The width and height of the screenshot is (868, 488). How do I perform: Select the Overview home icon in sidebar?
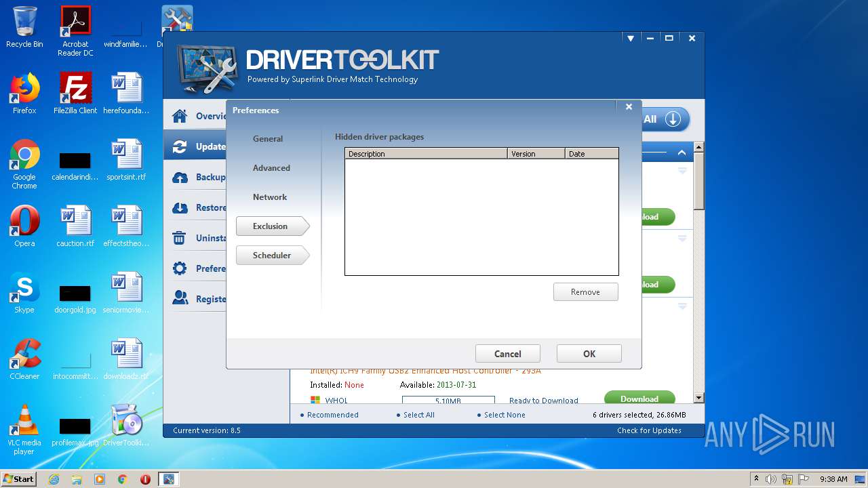point(180,116)
